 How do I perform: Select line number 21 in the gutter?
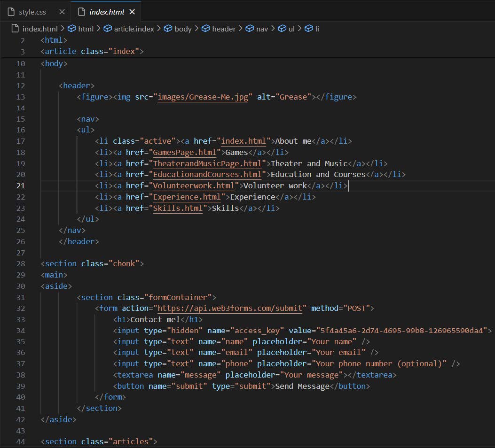[x=21, y=185]
